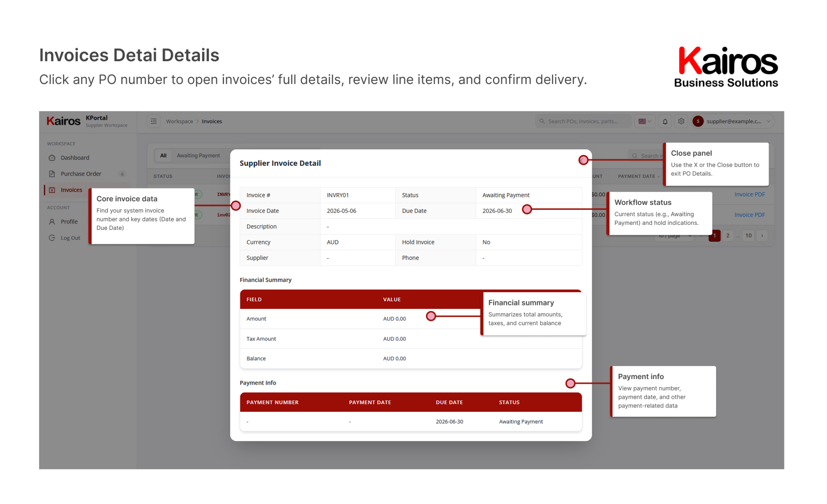
Task: Open Purchase Order in the sidebar
Action: click(x=81, y=174)
